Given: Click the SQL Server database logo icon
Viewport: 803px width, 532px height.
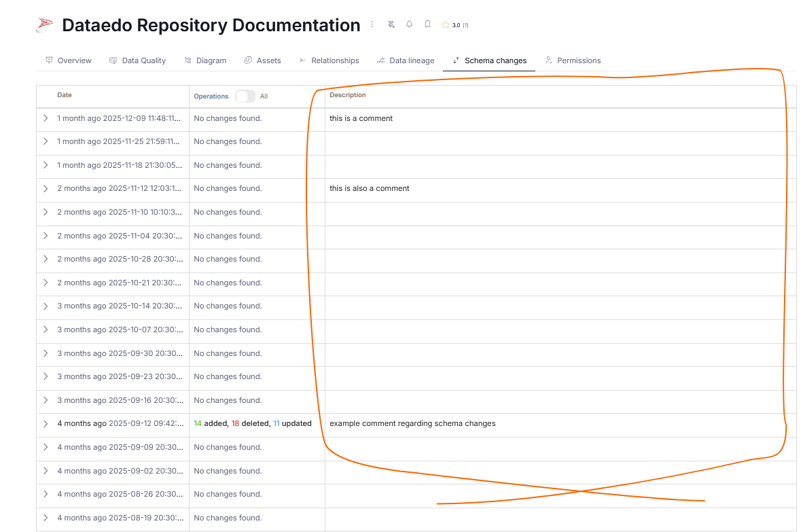Looking at the screenshot, I should 44,26.
